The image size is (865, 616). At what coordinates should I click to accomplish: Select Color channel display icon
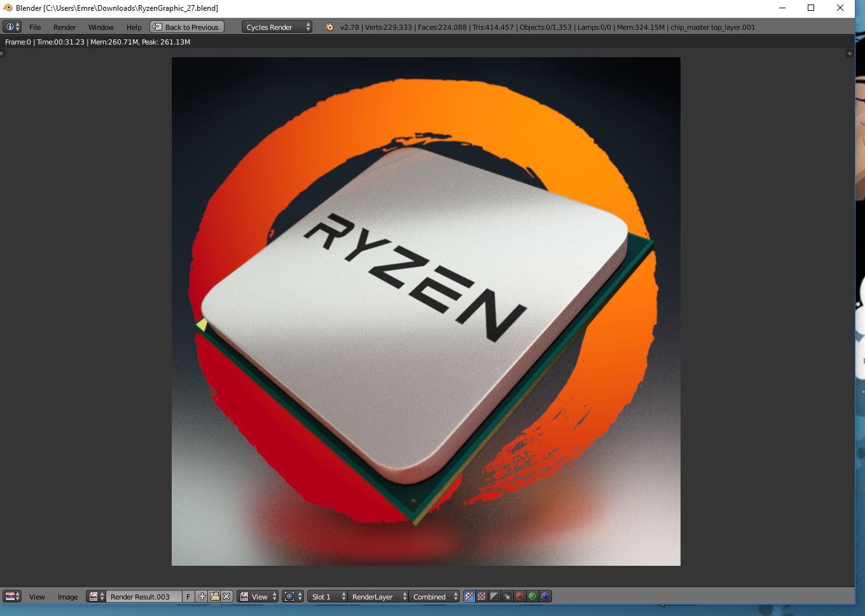[x=481, y=596]
